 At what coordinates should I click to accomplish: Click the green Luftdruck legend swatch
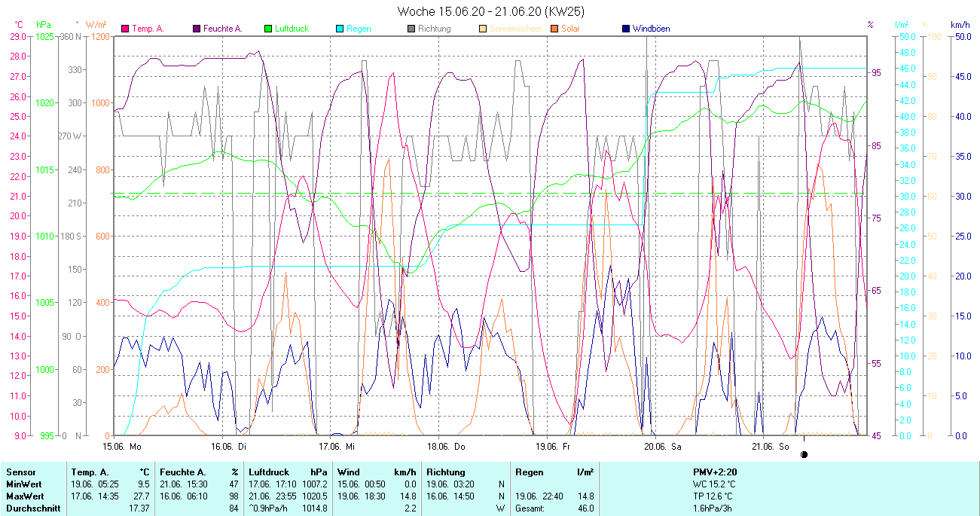tap(267, 29)
